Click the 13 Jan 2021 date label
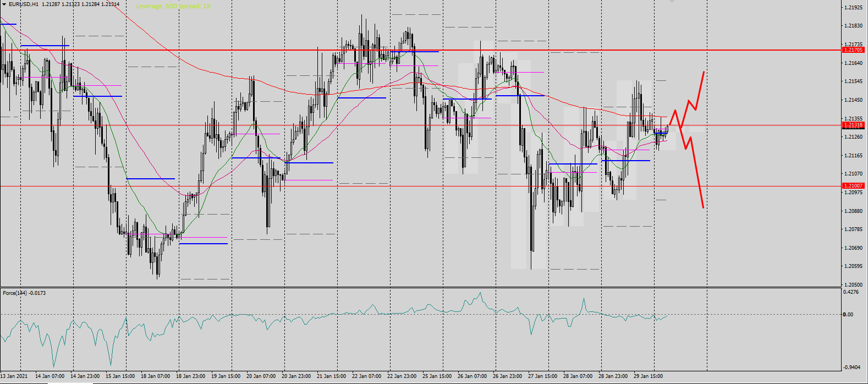This screenshot has width=868, height=384. tap(14, 376)
